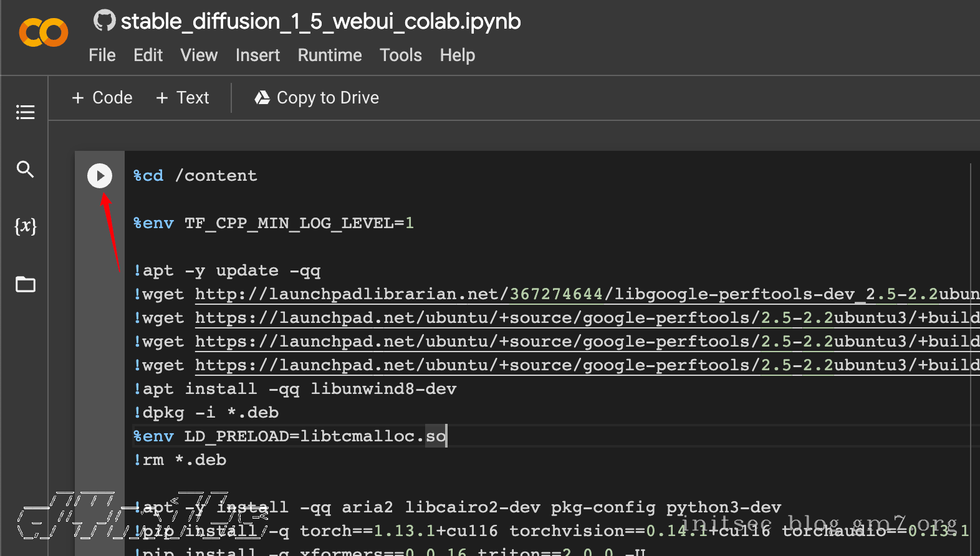
Task: Open the variables {x} sidebar panel
Action: [25, 226]
